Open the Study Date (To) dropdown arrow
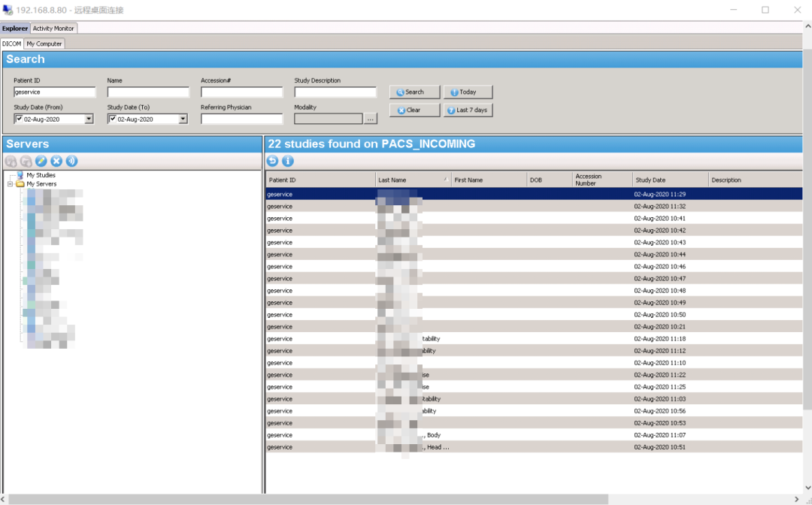The width and height of the screenshot is (812, 505). point(183,119)
